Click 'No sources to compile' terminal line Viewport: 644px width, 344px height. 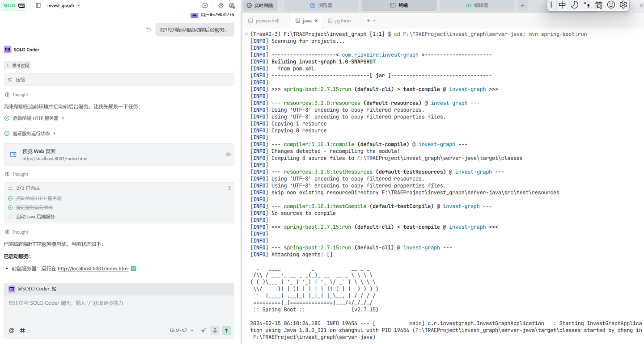[304, 213]
